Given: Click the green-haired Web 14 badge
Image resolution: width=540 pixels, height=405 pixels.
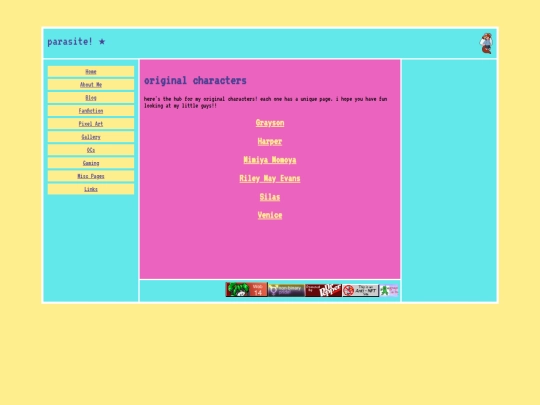Looking at the screenshot, I should (247, 290).
